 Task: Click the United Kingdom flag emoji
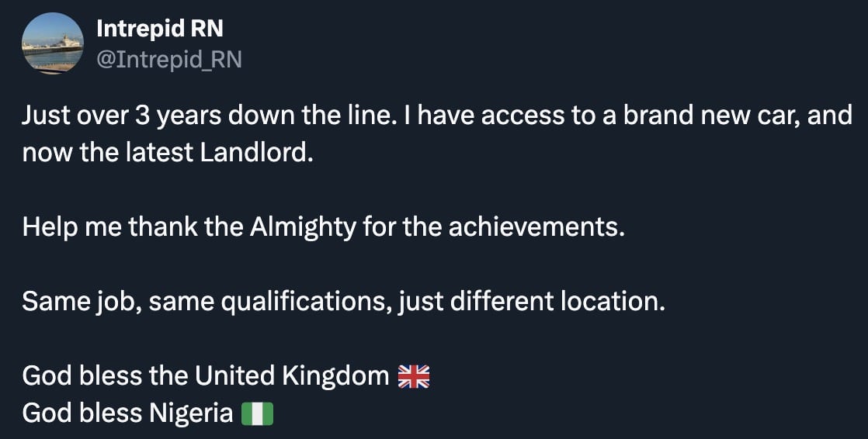(x=413, y=377)
